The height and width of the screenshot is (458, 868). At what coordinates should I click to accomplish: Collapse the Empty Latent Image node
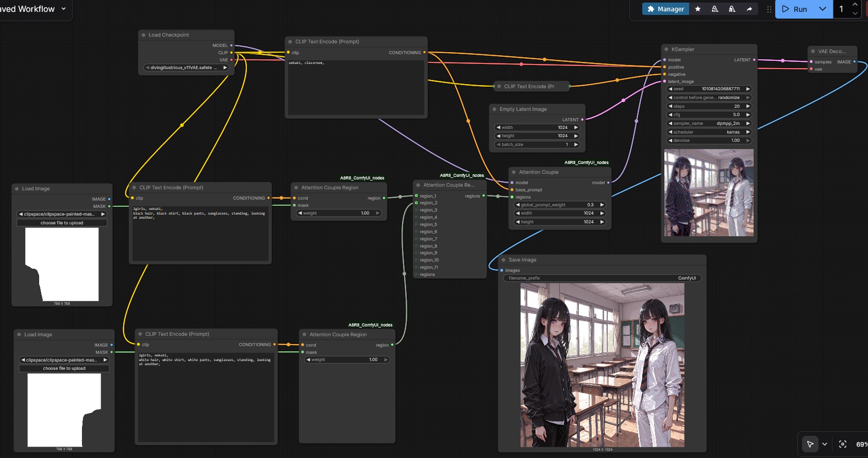pos(494,109)
